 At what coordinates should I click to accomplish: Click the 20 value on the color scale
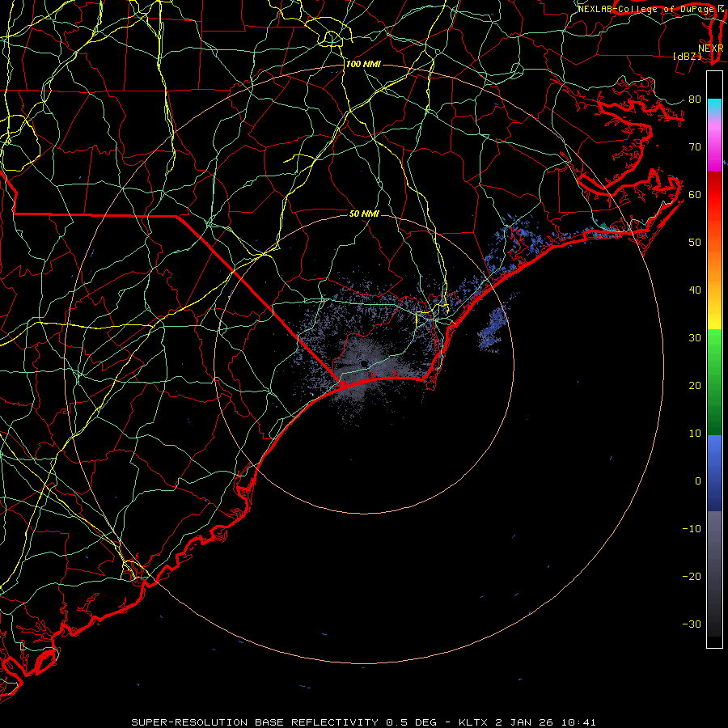(x=695, y=385)
